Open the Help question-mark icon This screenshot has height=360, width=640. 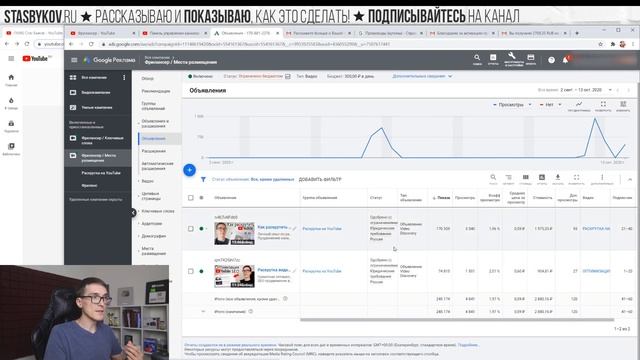pos(551,60)
